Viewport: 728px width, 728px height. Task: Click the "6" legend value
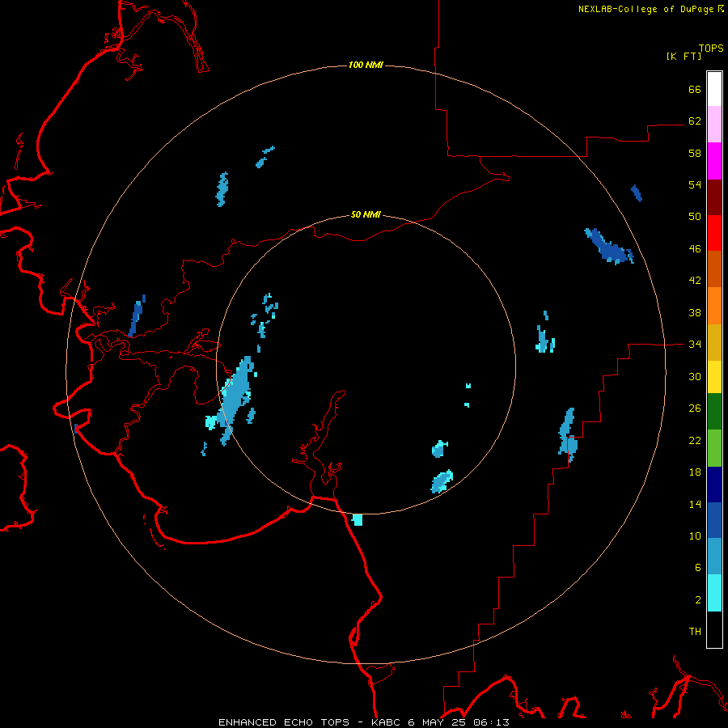[698, 568]
